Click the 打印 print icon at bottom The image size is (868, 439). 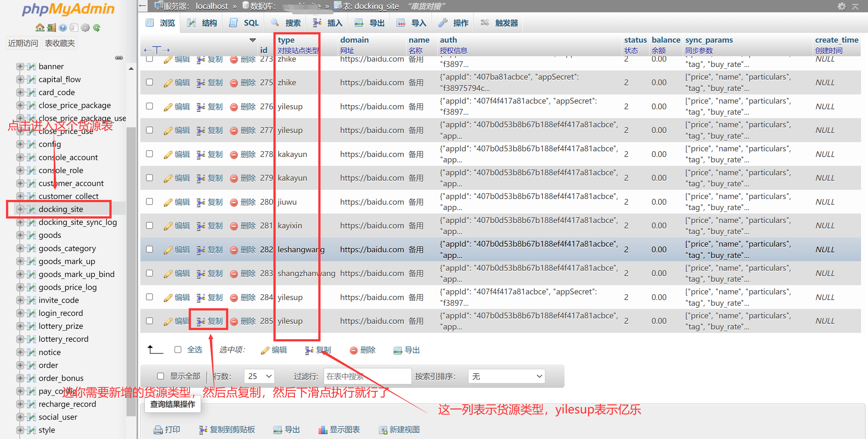tap(158, 430)
